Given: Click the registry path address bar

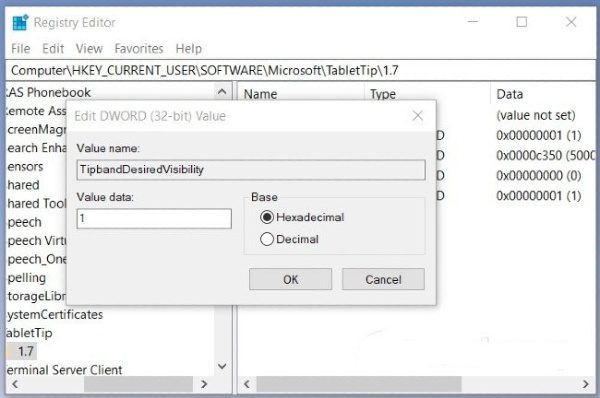Looking at the screenshot, I should (x=301, y=70).
